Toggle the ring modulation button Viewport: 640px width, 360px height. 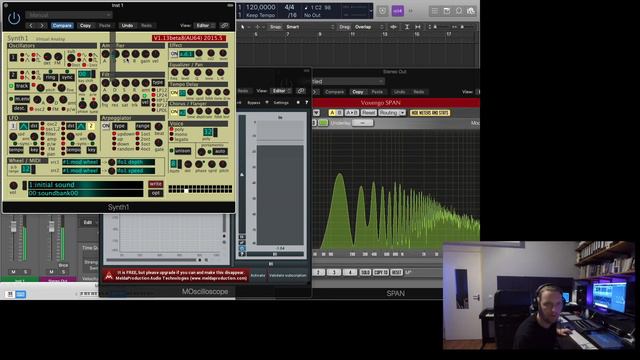tap(51, 77)
